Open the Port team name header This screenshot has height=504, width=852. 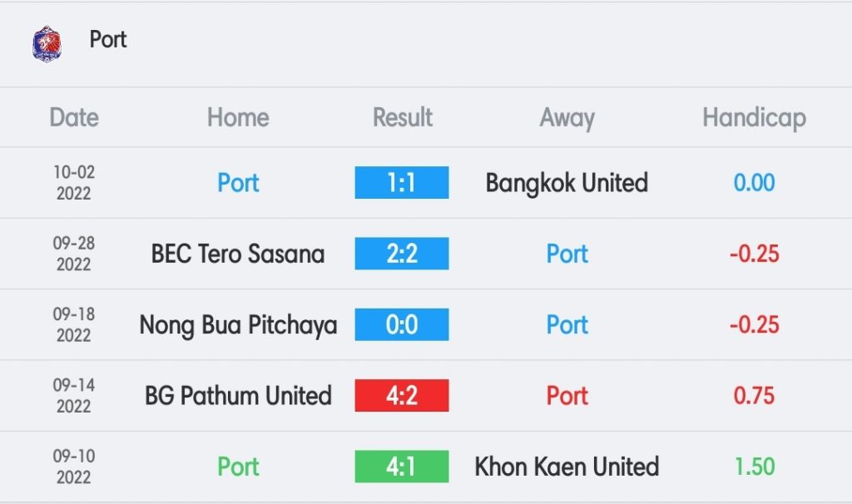(x=108, y=39)
